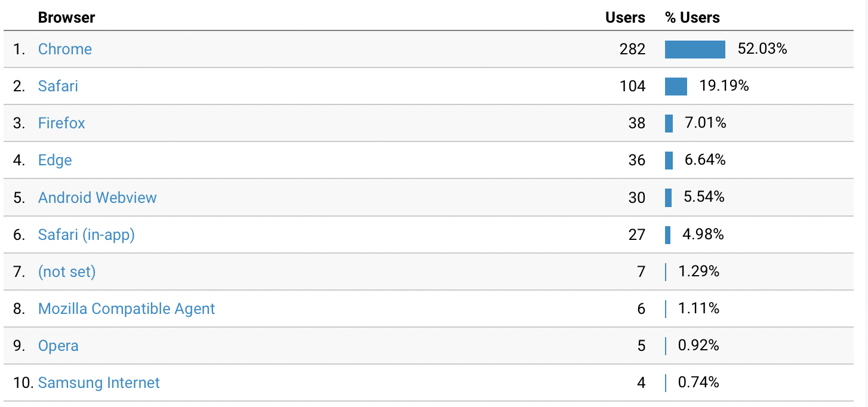Click Safari (in-app) link
This screenshot has width=868, height=407.
pyautogui.click(x=87, y=235)
